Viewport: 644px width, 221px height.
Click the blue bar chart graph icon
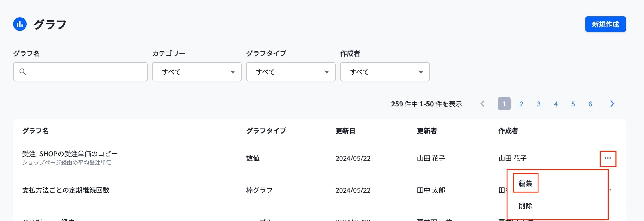click(x=20, y=24)
